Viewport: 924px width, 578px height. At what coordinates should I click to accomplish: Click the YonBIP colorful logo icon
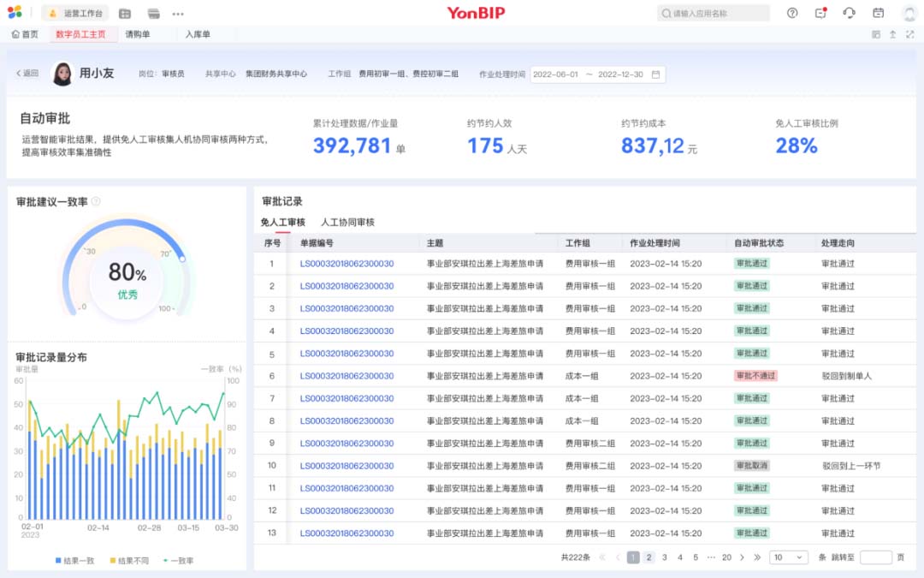15,12
